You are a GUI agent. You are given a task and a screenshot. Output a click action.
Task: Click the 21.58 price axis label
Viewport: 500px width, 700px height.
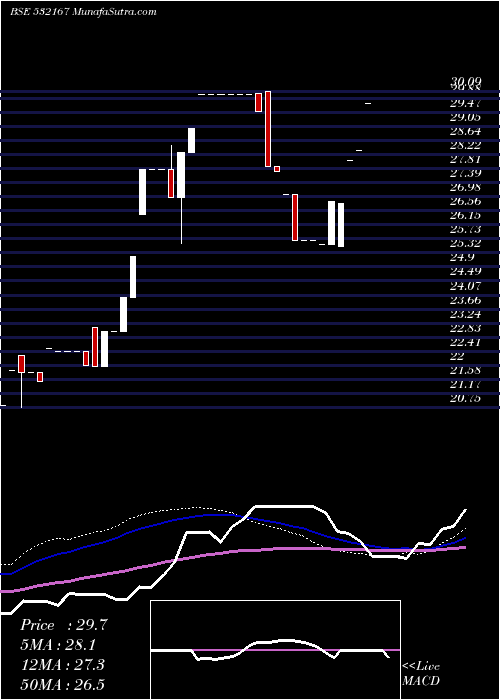coord(466,370)
